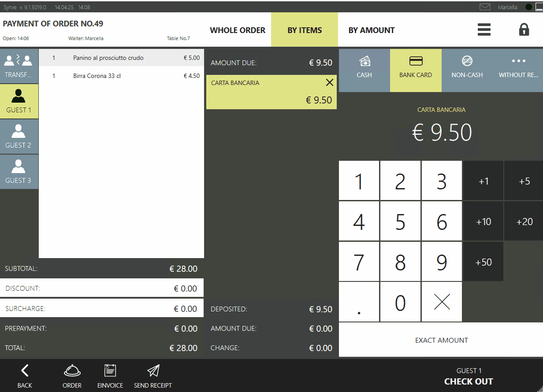
Task: Click the envelope messages icon
Action: point(485,7)
